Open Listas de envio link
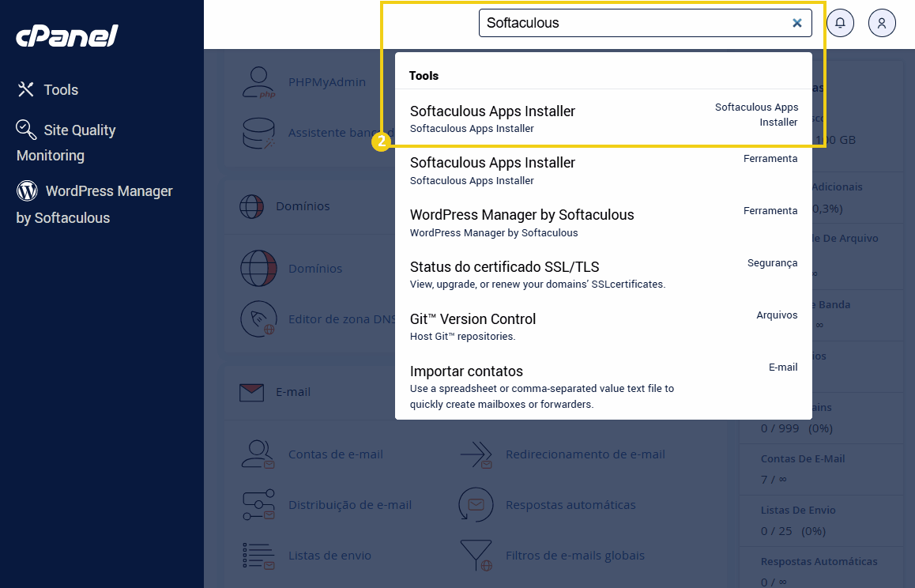915x588 pixels. tap(329, 556)
